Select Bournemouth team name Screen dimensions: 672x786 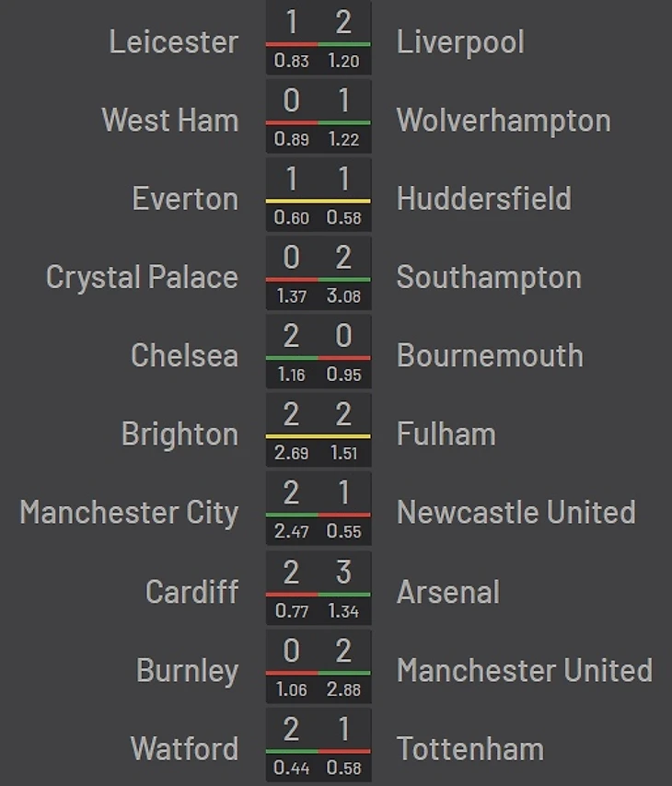click(490, 355)
